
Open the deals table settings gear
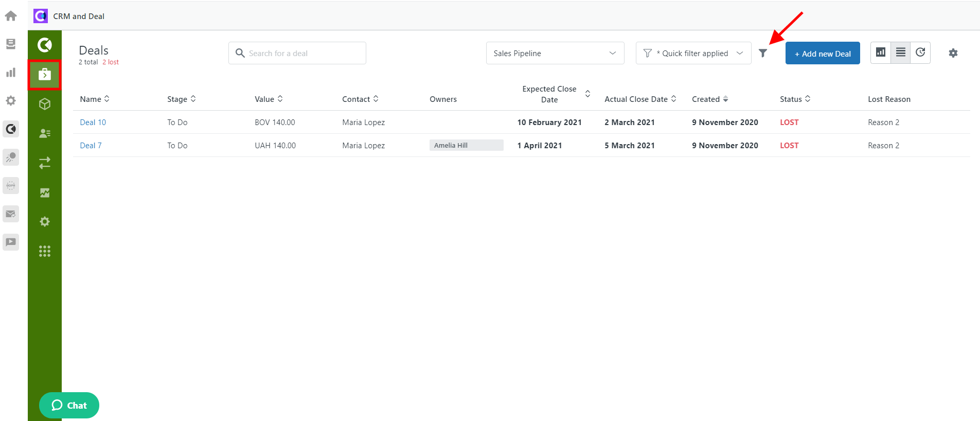(x=953, y=53)
